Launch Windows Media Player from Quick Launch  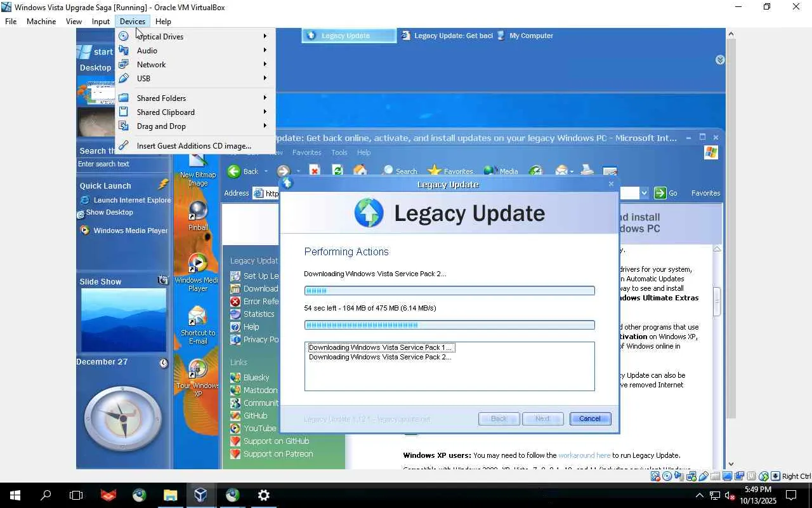124,231
